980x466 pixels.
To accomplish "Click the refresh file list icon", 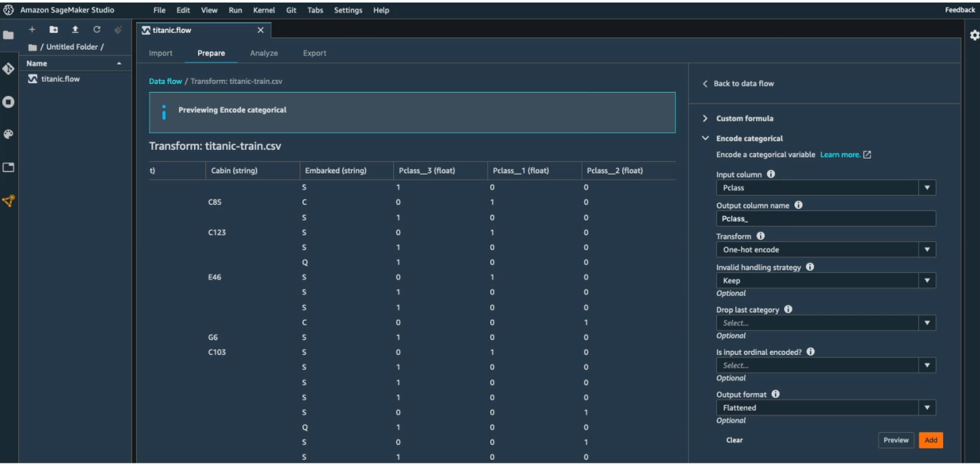I will (96, 30).
